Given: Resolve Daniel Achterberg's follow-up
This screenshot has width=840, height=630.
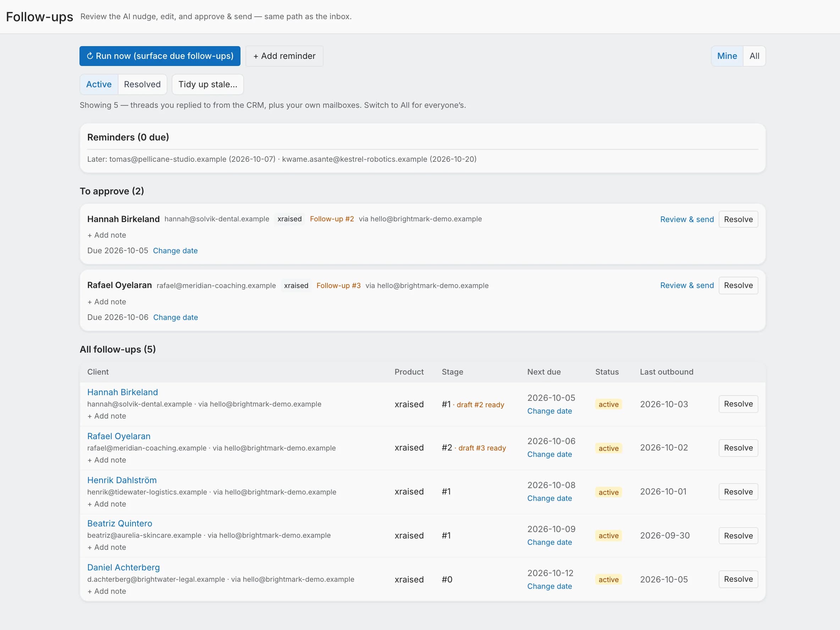Looking at the screenshot, I should point(738,579).
